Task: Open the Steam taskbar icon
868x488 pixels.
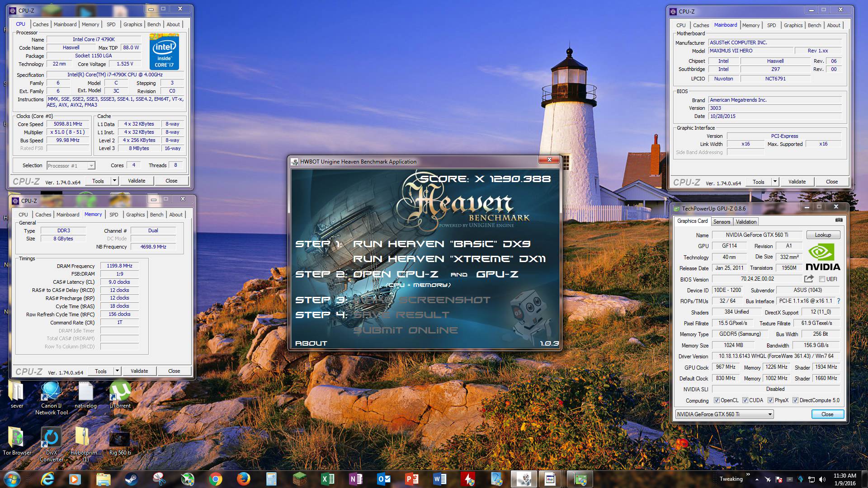Action: click(x=132, y=479)
